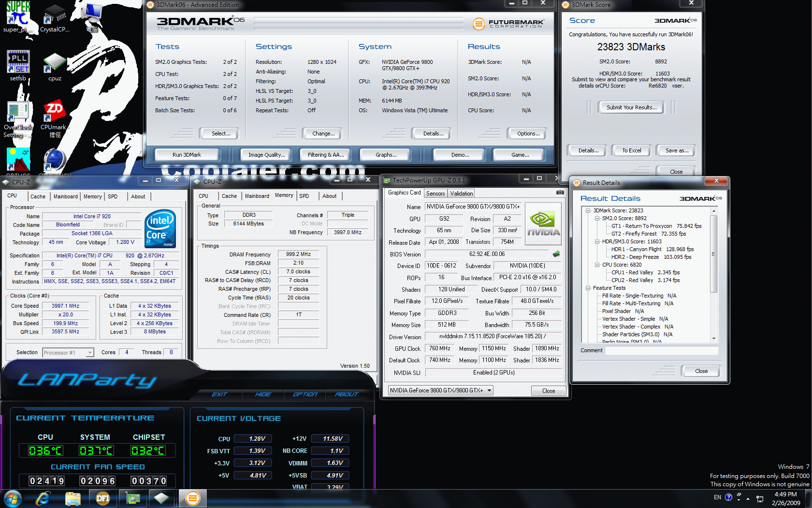812x508 pixels.
Task: Click ABOUT in LANParty monitor
Action: (x=347, y=394)
